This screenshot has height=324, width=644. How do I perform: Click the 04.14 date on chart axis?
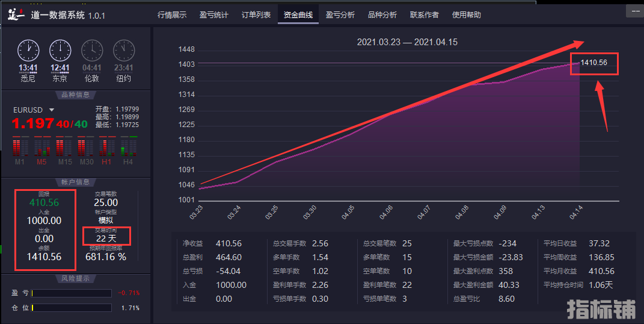pyautogui.click(x=576, y=212)
